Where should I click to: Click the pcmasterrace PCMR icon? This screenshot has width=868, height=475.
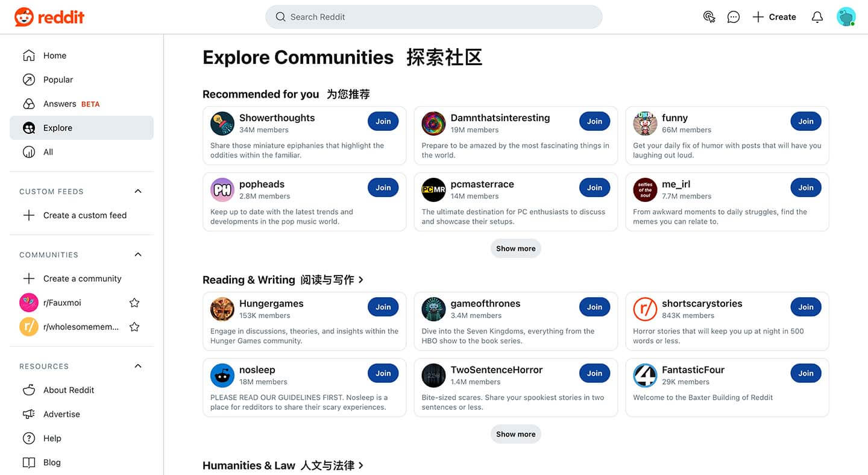pos(433,190)
